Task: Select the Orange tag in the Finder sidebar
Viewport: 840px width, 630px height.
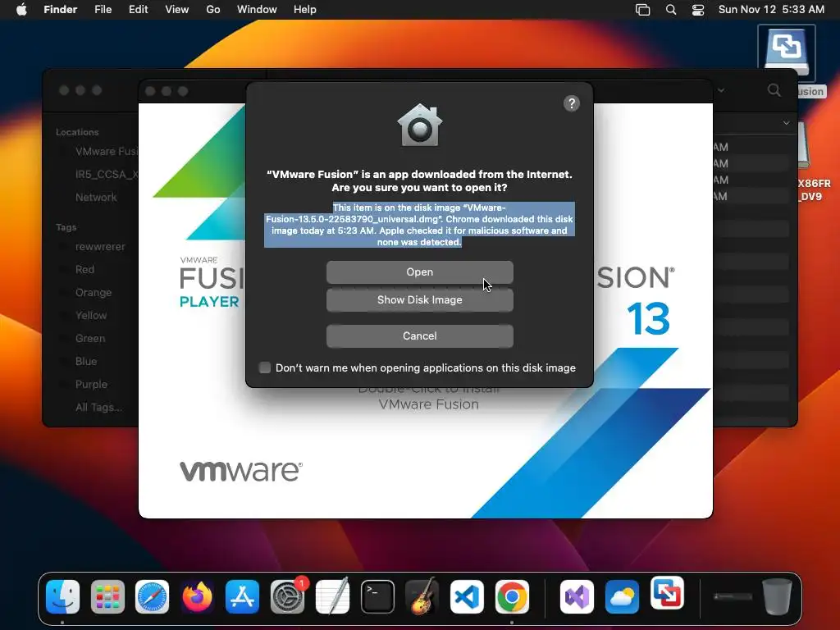Action: tap(94, 293)
